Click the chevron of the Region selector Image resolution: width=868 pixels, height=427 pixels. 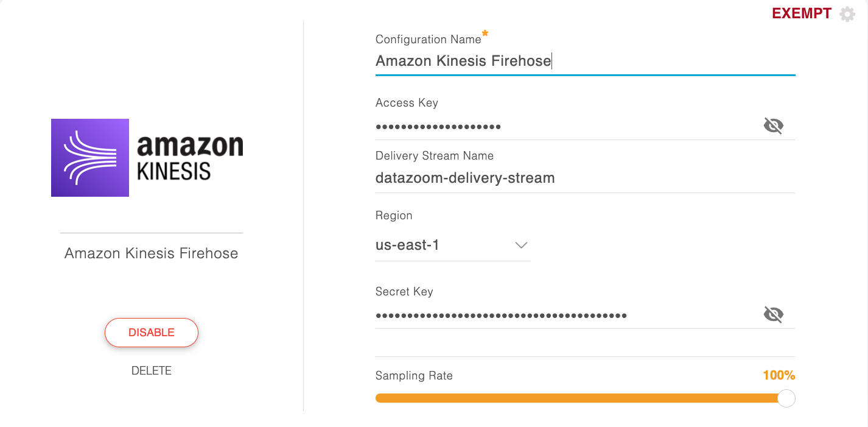coord(521,245)
